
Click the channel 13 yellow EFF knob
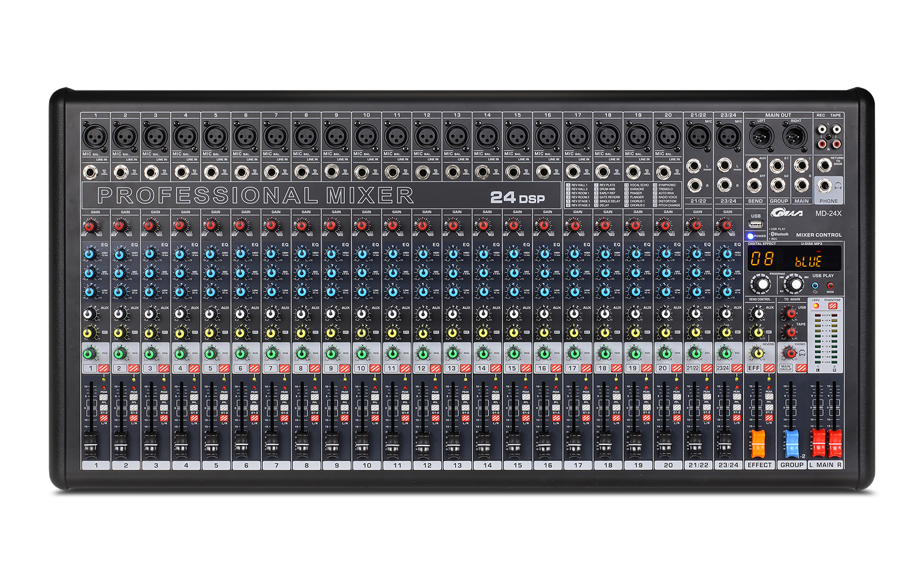452,333
